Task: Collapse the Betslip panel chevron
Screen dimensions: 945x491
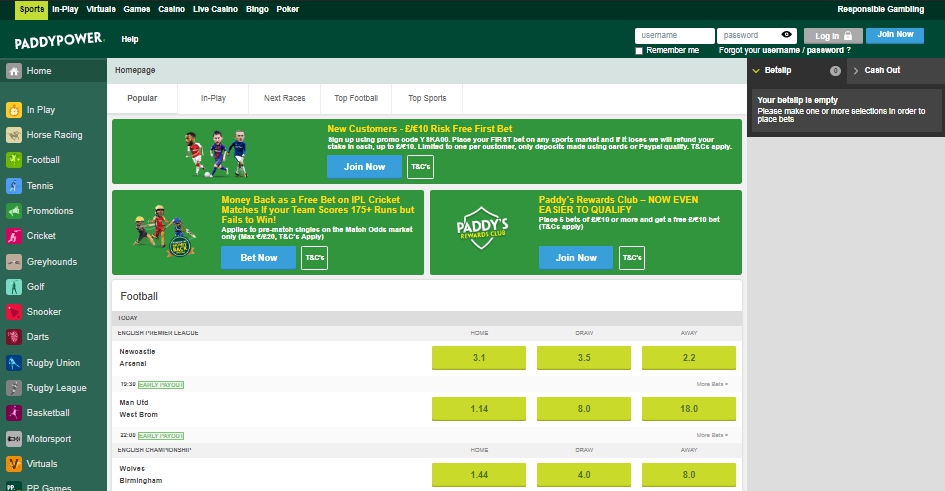Action: pyautogui.click(x=756, y=70)
